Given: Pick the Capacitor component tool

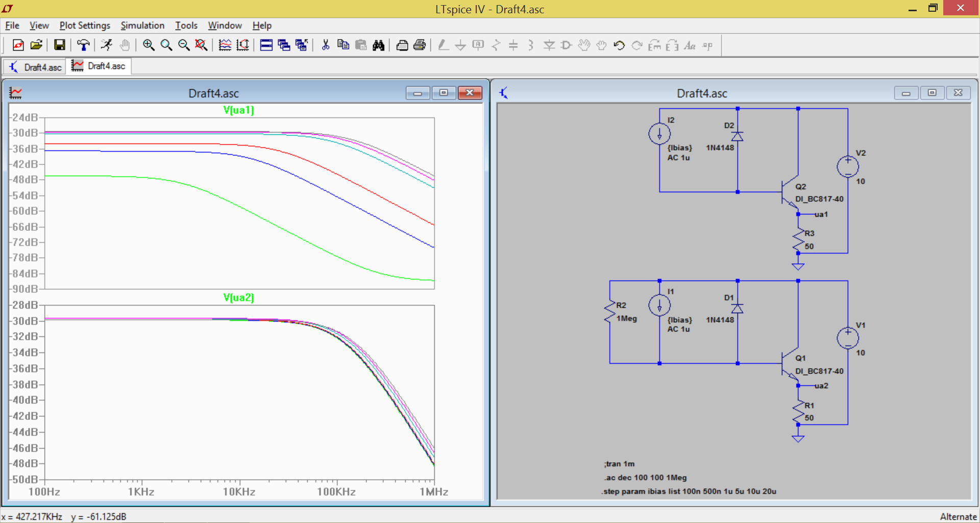Looking at the screenshot, I should (x=513, y=45).
